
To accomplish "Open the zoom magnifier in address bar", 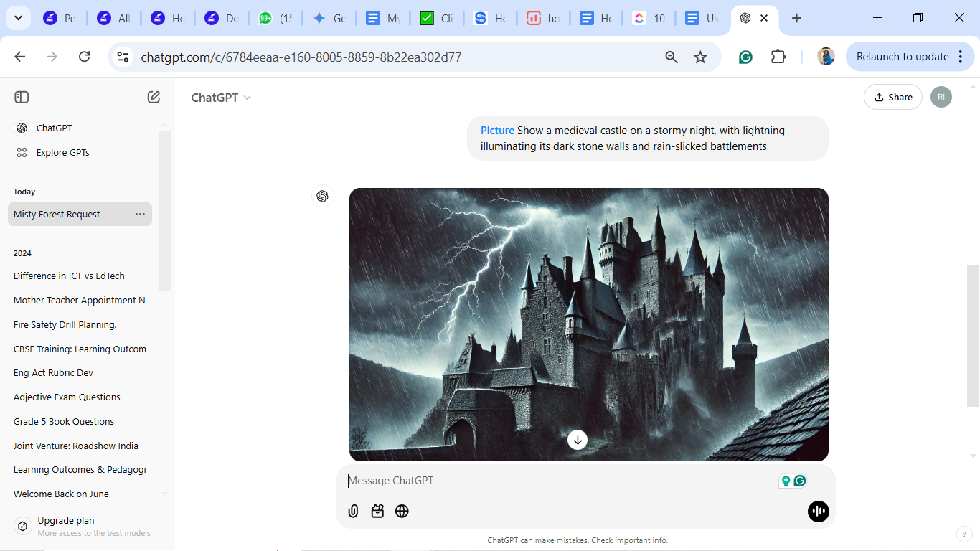I will coord(672,57).
